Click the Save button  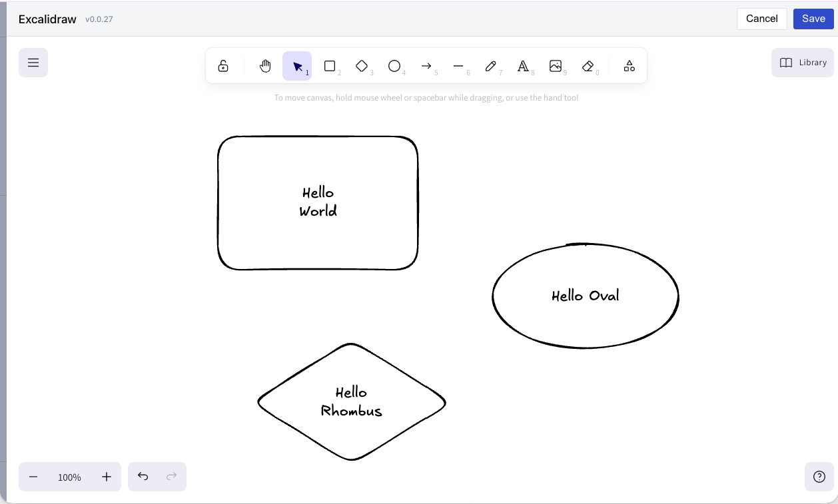point(813,19)
